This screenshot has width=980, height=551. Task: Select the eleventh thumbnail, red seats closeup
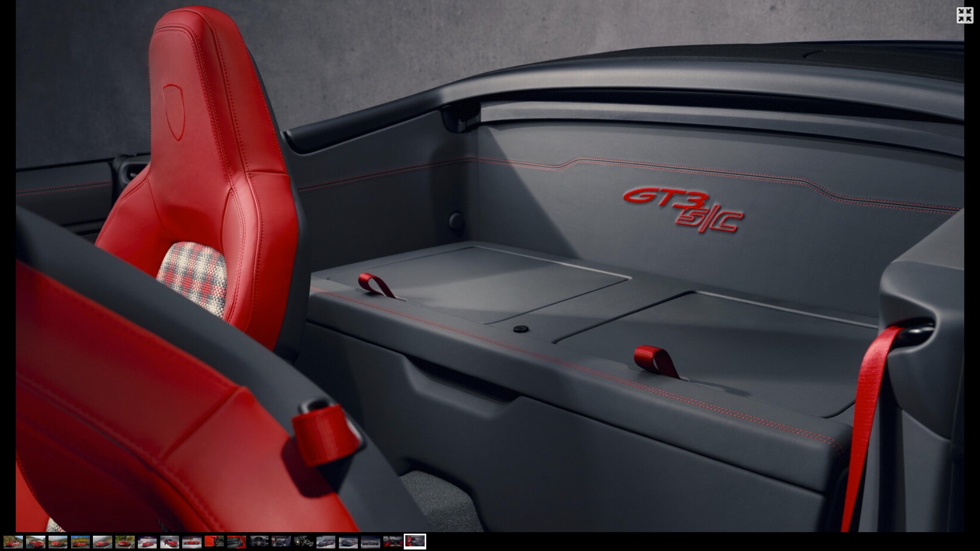click(236, 542)
